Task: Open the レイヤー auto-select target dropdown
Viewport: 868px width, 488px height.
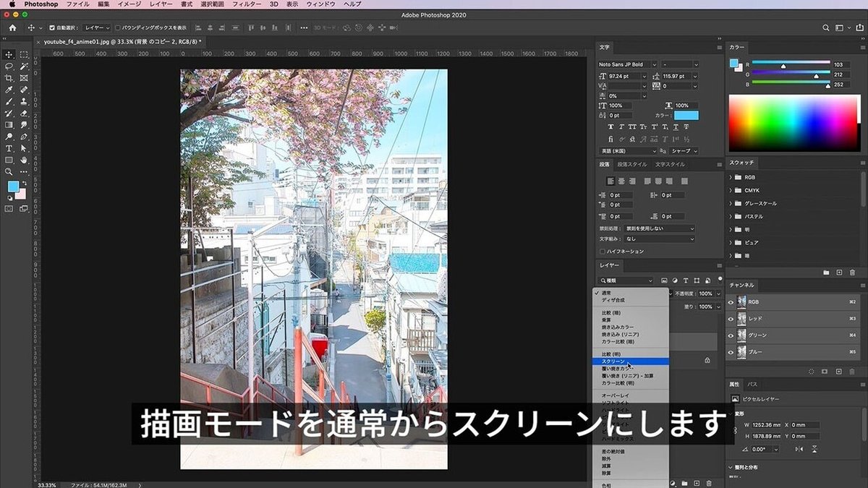Action: pyautogui.click(x=97, y=27)
